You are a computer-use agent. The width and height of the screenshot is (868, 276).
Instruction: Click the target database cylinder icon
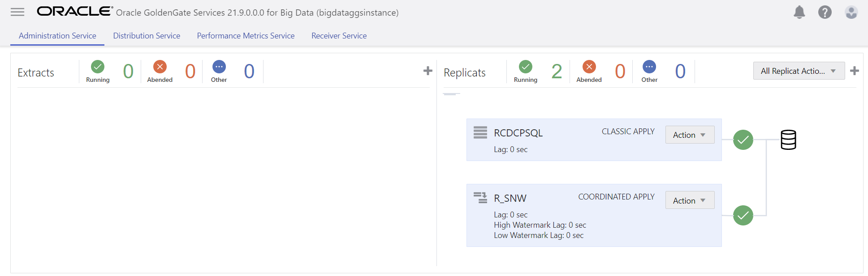pos(788,140)
